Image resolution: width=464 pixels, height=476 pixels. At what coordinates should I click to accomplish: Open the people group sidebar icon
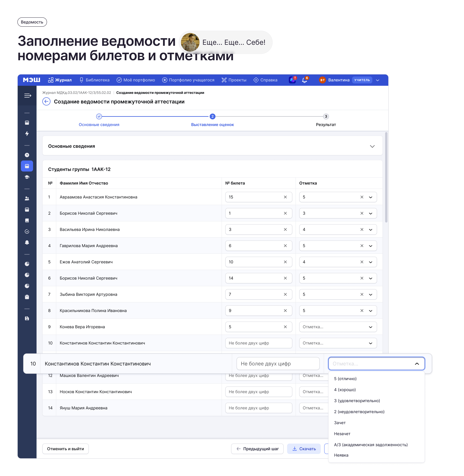[27, 199]
